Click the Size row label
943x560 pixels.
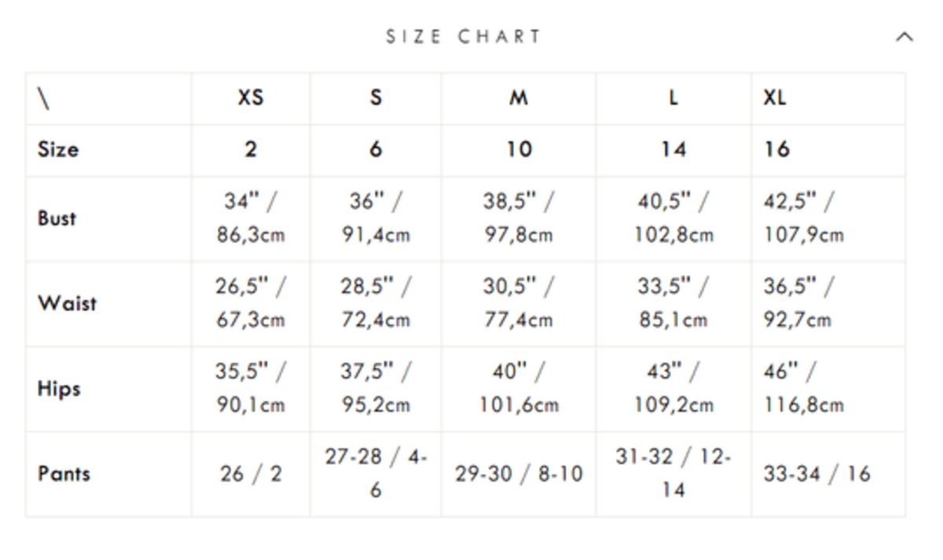[58, 149]
